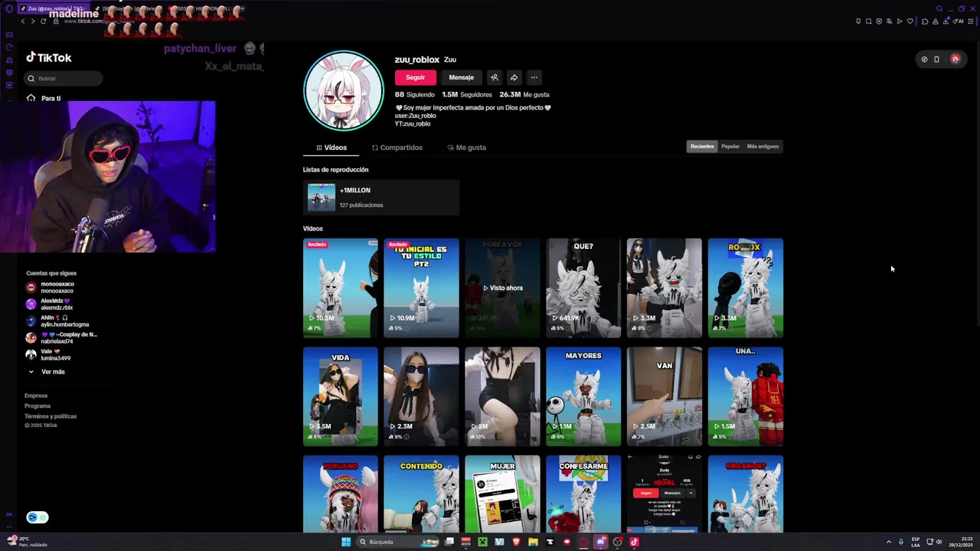Click the Mensaje button
Viewport: 980px width, 551px height.
461,77
